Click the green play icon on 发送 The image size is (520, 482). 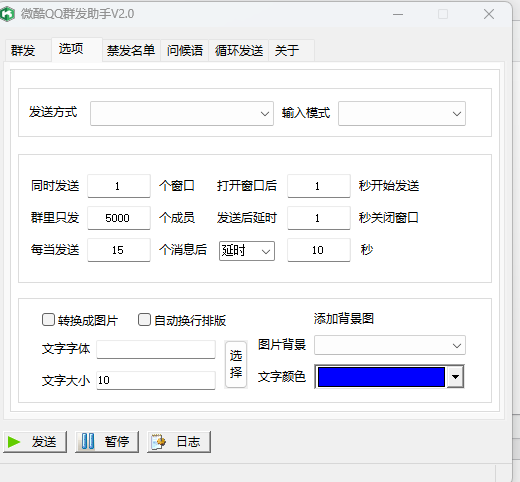tap(14, 442)
